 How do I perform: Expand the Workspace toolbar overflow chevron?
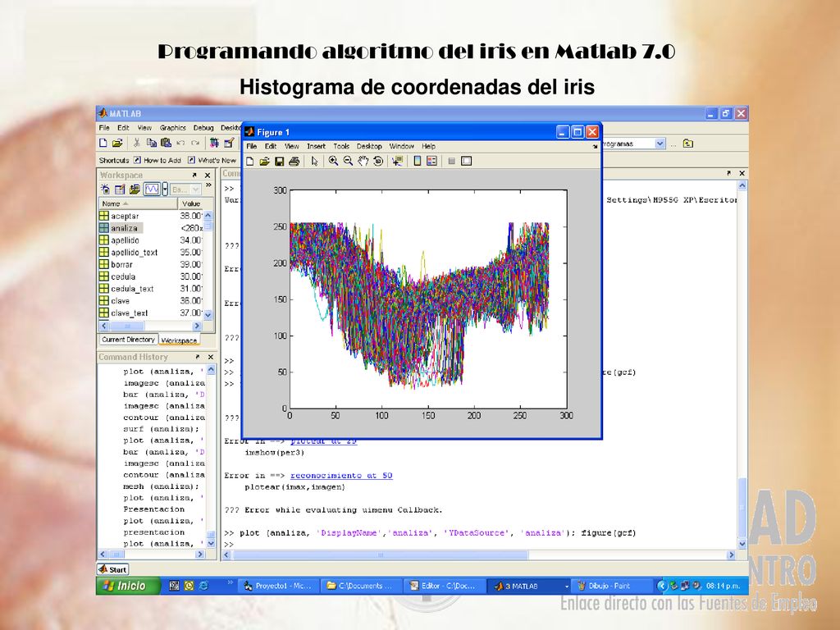click(x=208, y=186)
